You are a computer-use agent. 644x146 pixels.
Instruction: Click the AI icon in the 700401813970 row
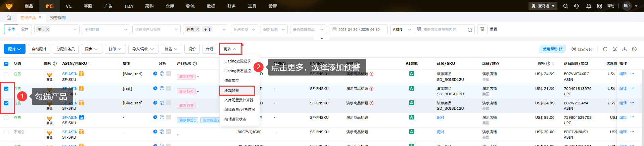(412, 88)
